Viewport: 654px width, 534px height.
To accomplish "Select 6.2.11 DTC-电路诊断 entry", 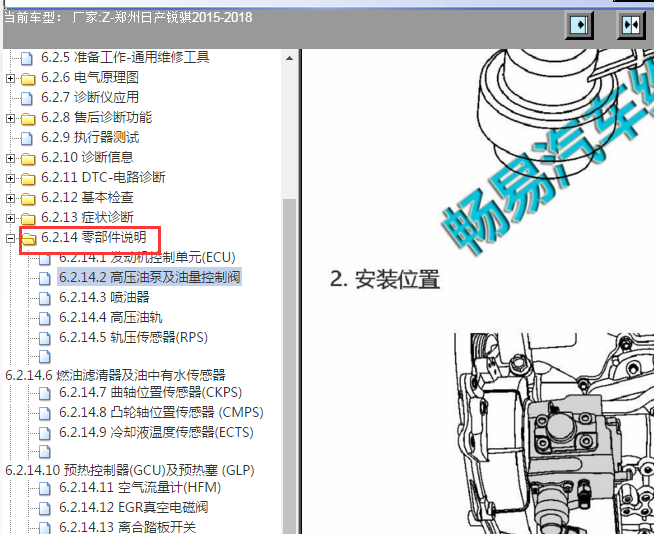I will (x=103, y=177).
